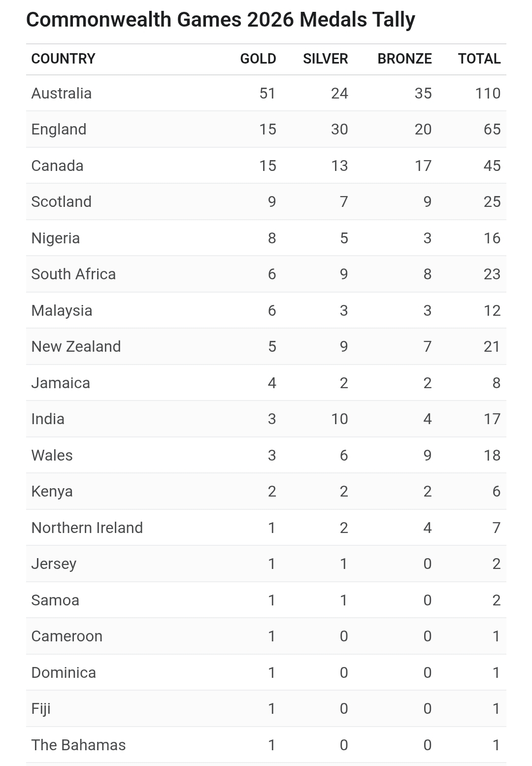Viewport: 532px width, 766px height.
Task: Select Northern Ireland row name
Action: pyautogui.click(x=87, y=528)
